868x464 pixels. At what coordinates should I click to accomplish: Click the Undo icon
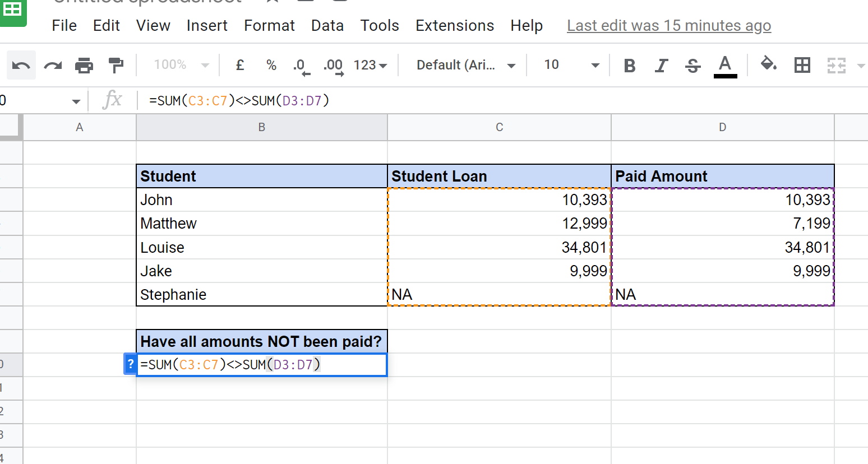coord(21,64)
